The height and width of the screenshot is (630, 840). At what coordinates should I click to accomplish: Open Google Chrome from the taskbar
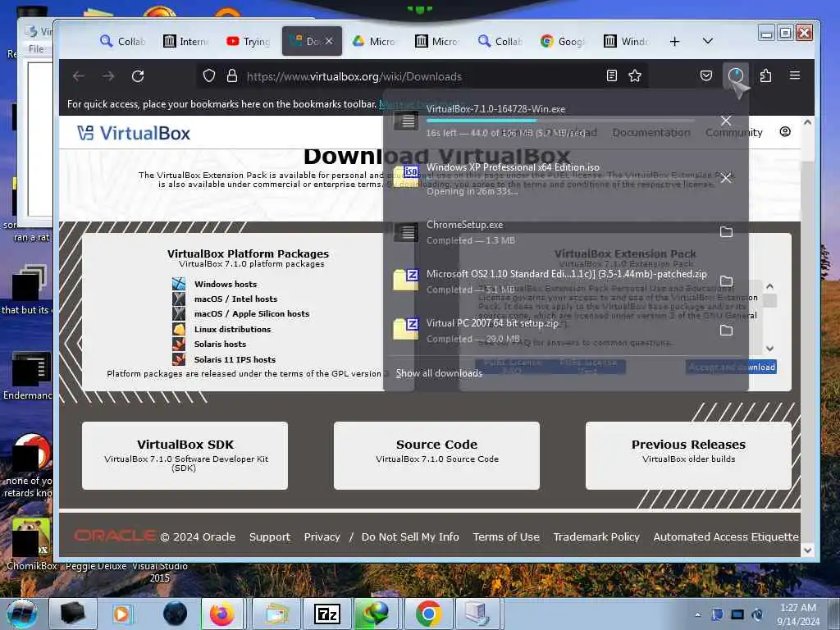(428, 614)
